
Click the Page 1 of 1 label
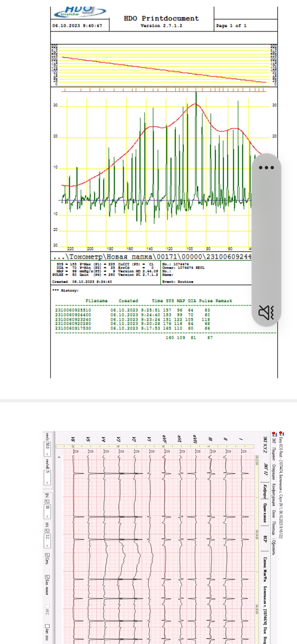click(x=231, y=26)
